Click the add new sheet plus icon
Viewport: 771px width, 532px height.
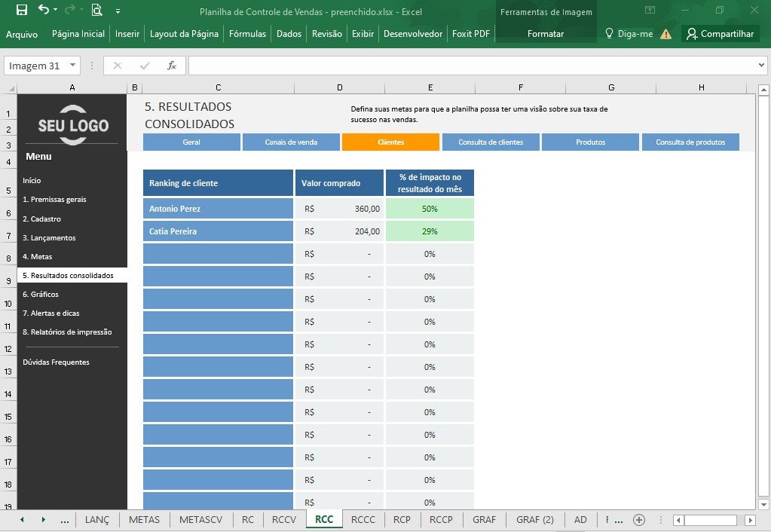[638, 520]
